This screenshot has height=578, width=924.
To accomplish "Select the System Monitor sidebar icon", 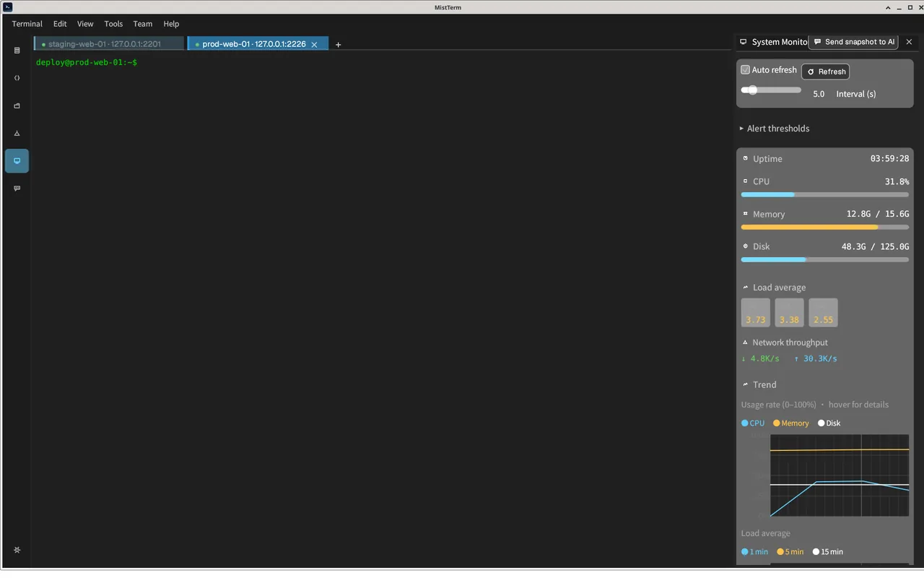I will click(17, 160).
